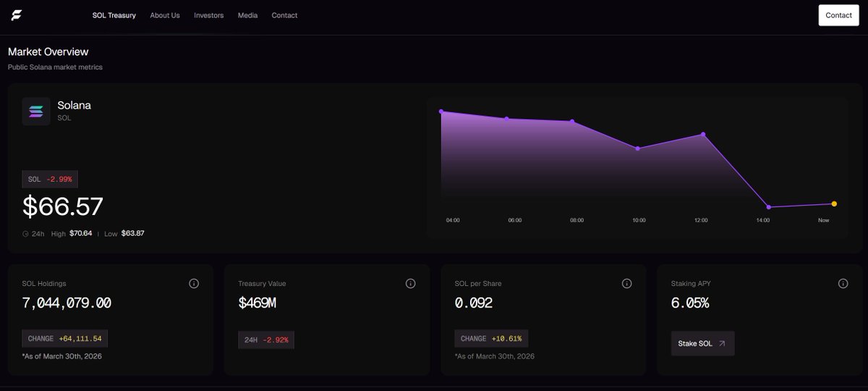
Task: Click the 6.05% staking APY value
Action: 690,303
